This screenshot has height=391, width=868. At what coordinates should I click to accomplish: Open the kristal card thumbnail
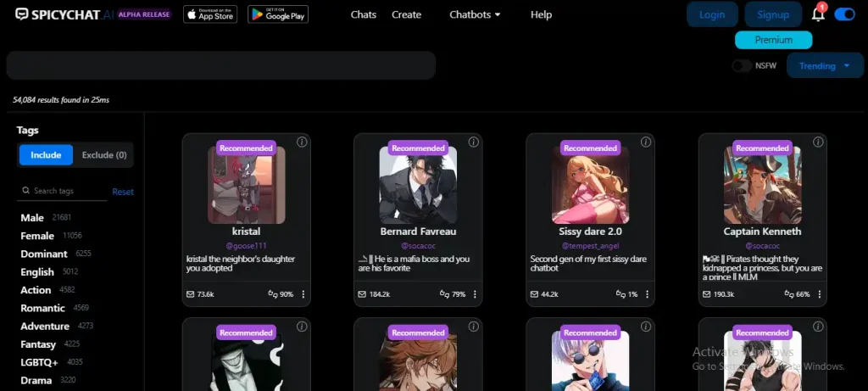coord(247,185)
